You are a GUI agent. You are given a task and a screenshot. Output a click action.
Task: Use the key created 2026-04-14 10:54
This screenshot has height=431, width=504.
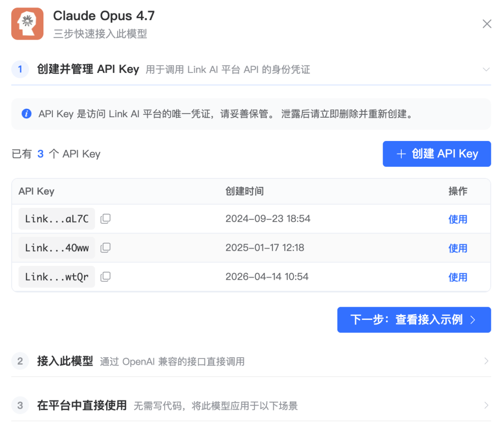[x=458, y=277]
